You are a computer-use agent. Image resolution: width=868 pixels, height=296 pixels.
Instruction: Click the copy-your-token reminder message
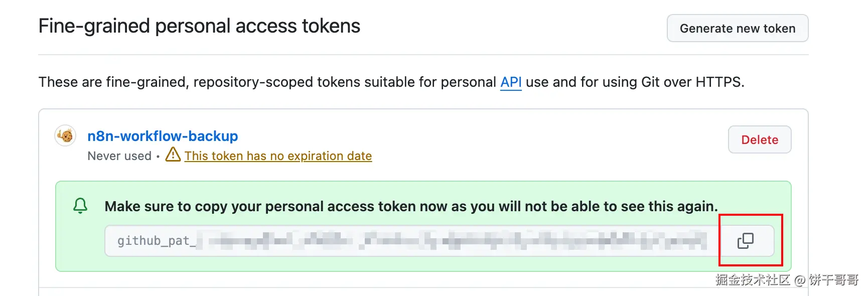coord(411,206)
